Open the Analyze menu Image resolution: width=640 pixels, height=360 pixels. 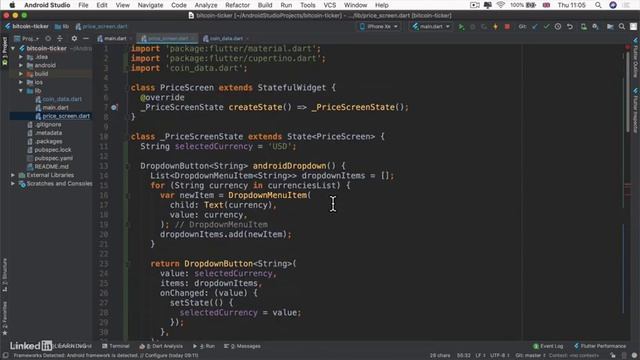(x=206, y=5)
